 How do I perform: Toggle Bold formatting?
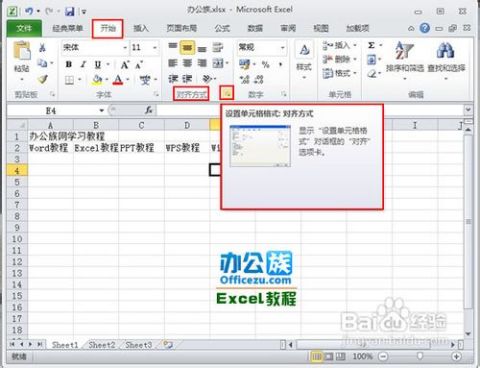point(69,64)
